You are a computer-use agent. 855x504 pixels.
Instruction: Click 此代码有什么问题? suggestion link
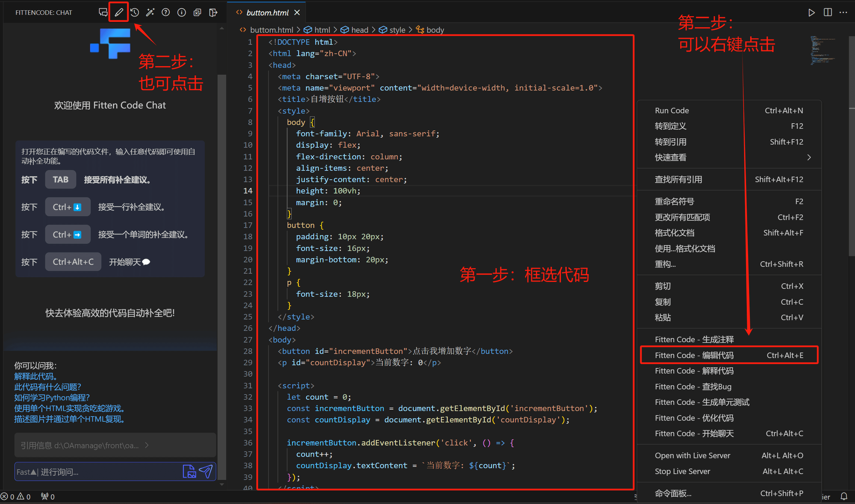click(47, 387)
